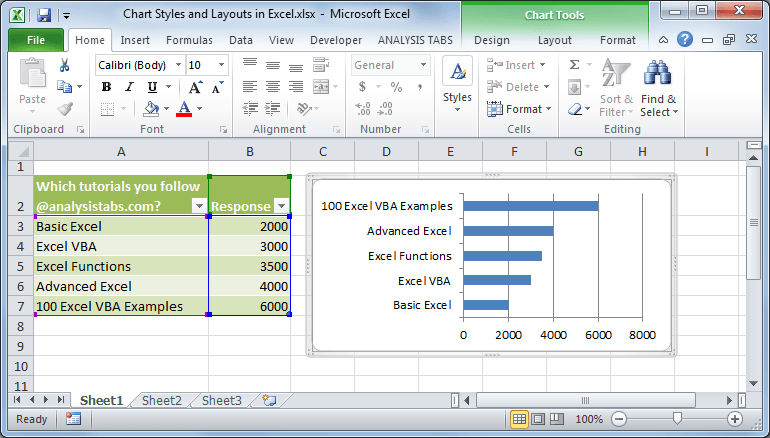Click Zoom Out minus button
The width and height of the screenshot is (770, 438).
pyautogui.click(x=619, y=419)
